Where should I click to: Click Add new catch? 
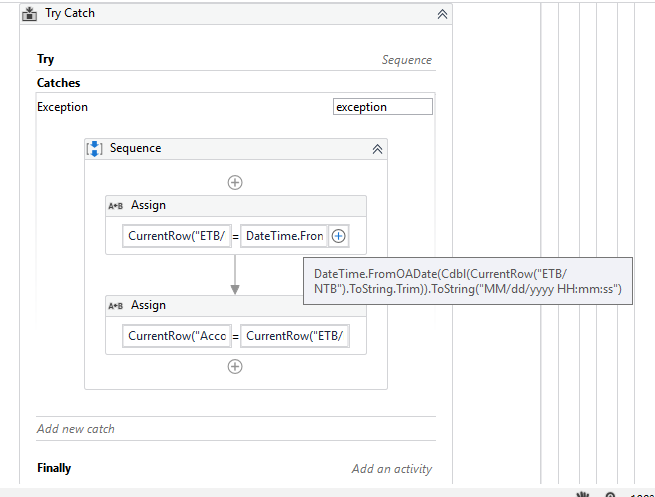tap(76, 429)
